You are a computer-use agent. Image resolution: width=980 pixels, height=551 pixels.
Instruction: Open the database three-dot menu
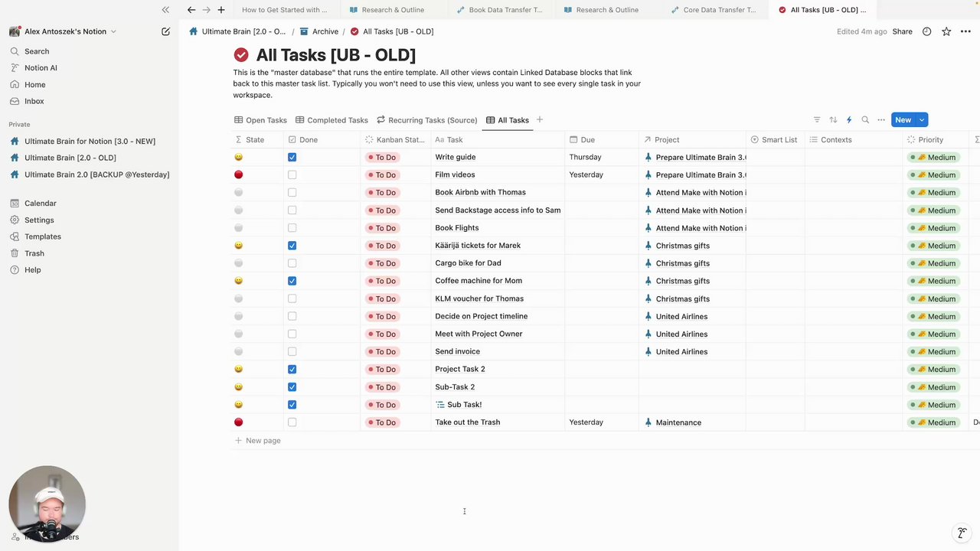(881, 120)
